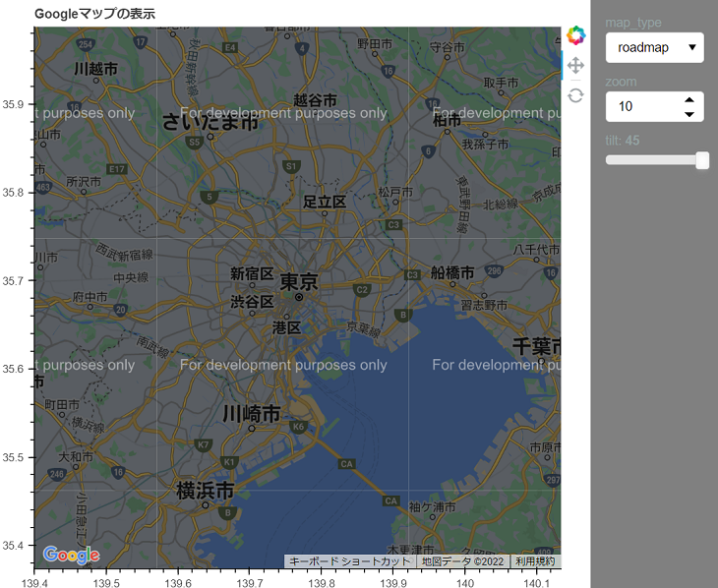This screenshot has width=718, height=588.
Task: Click the route 246 shield icon
Action: (x=57, y=474)
